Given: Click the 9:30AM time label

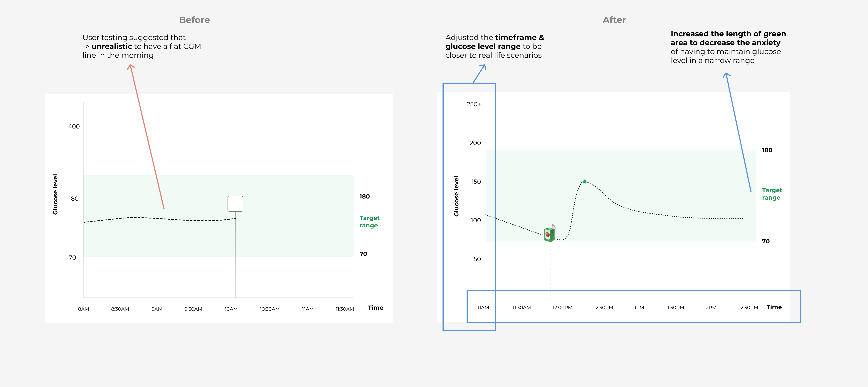Looking at the screenshot, I should (x=193, y=309).
